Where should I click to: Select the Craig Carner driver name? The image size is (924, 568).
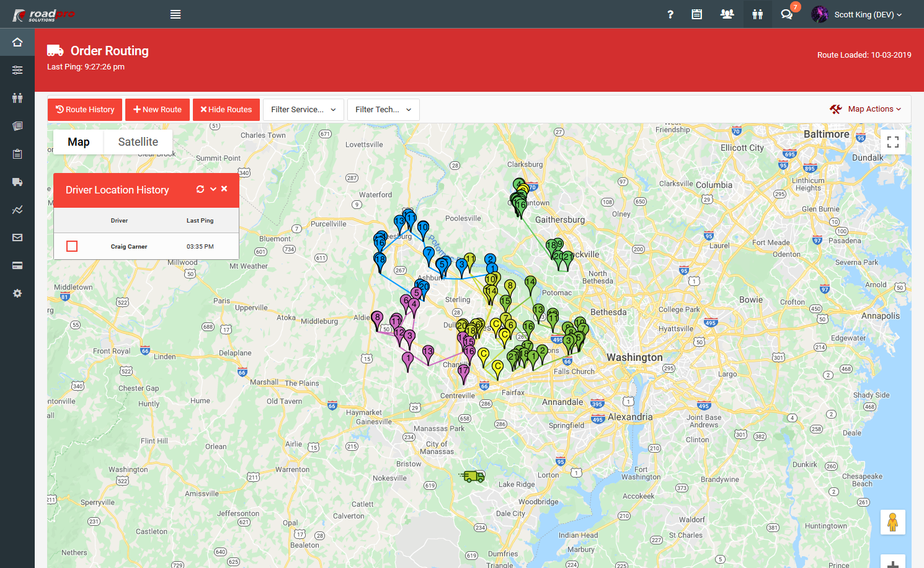(x=129, y=247)
